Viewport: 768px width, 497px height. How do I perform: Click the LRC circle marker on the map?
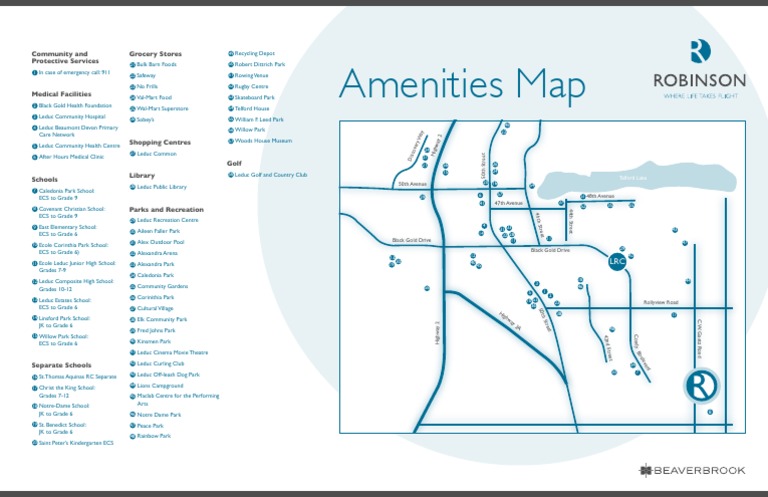point(617,261)
